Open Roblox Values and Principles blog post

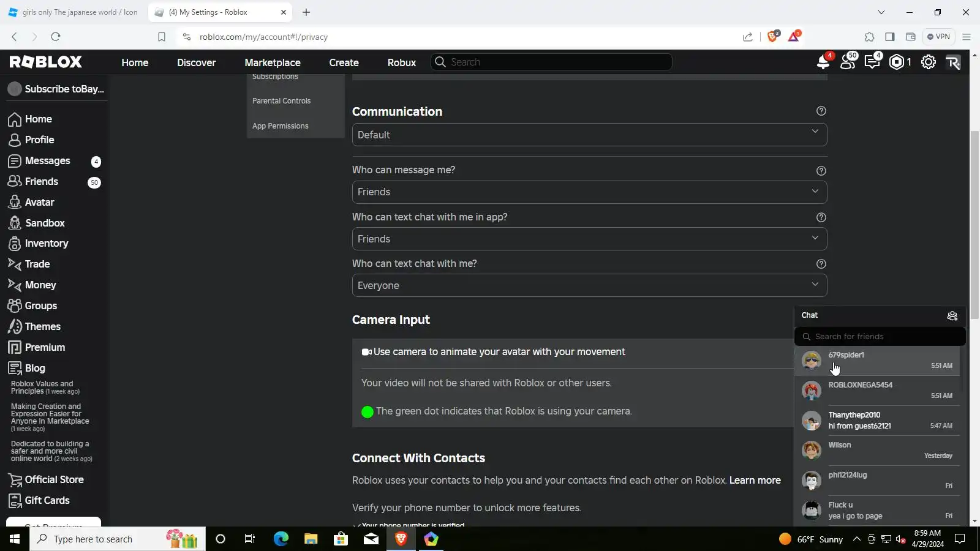click(45, 388)
